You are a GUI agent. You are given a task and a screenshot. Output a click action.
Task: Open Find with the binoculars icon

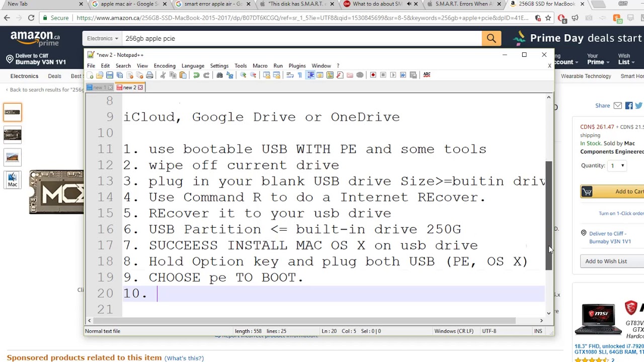pos(220,75)
